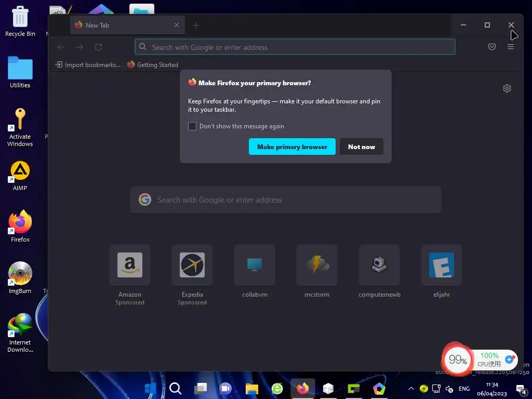Expand the hidden tray icons chevron
The width and height of the screenshot is (532, 399).
pos(411,389)
